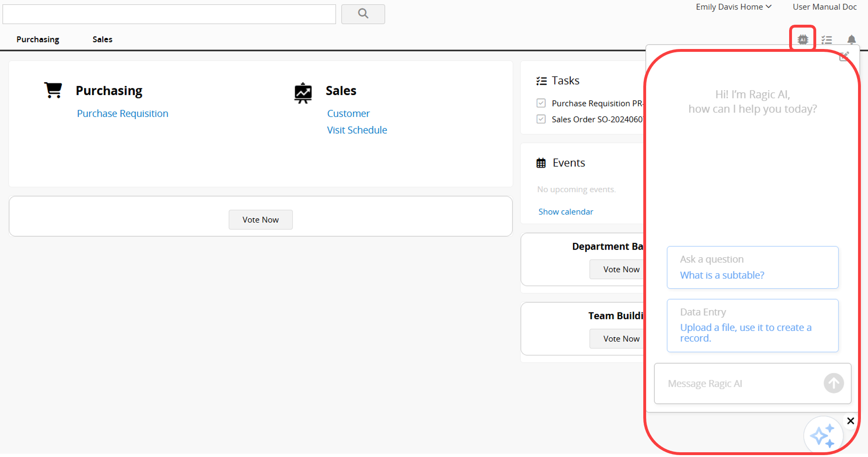
Task: Click the Sales presentation chart icon
Action: click(x=303, y=93)
